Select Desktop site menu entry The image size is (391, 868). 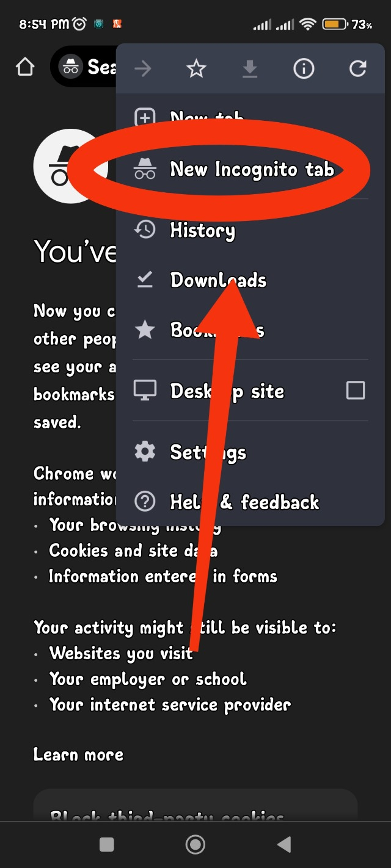[x=250, y=391]
